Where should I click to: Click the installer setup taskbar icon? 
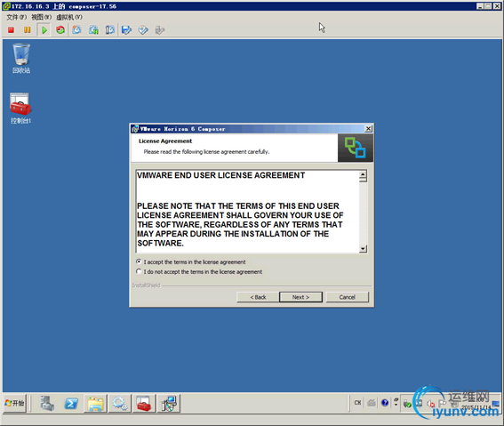(168, 403)
